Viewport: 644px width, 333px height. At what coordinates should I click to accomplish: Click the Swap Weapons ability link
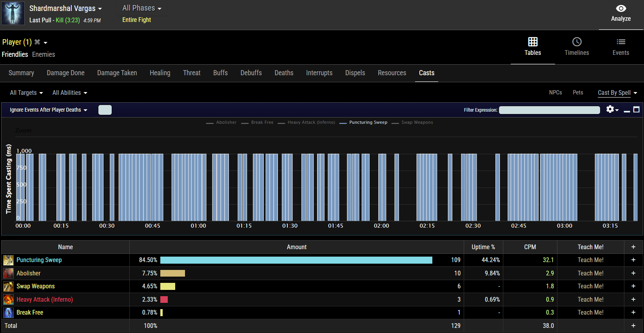pos(36,286)
